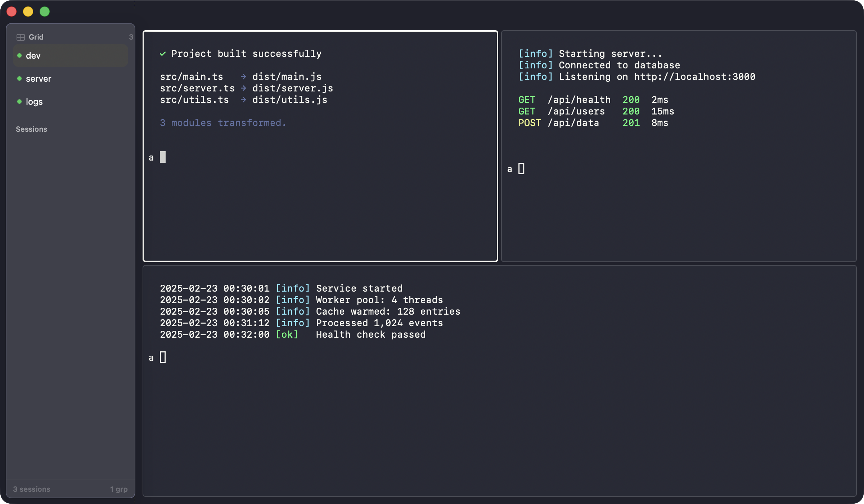
Task: Click the Grid group header label
Action: coord(36,37)
